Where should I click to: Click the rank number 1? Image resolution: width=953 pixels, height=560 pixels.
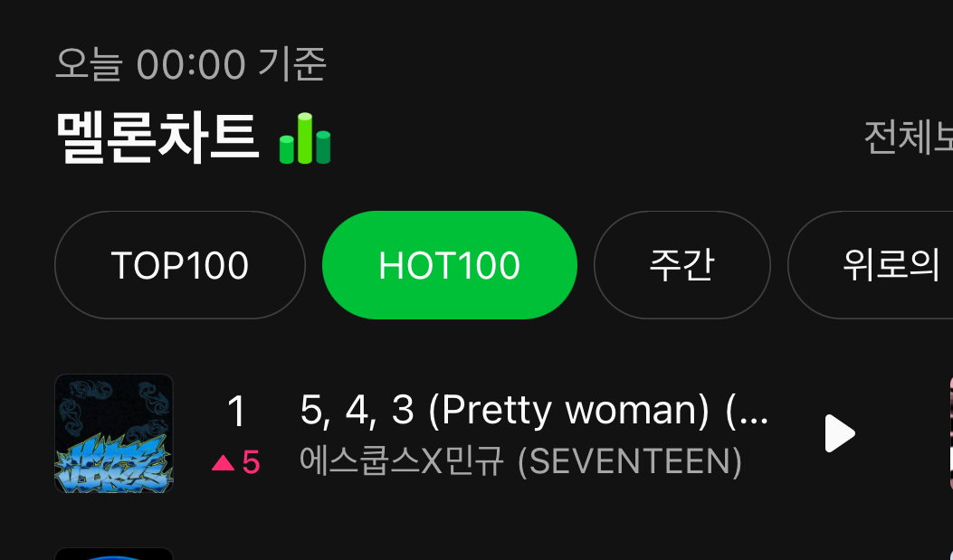pyautogui.click(x=236, y=413)
